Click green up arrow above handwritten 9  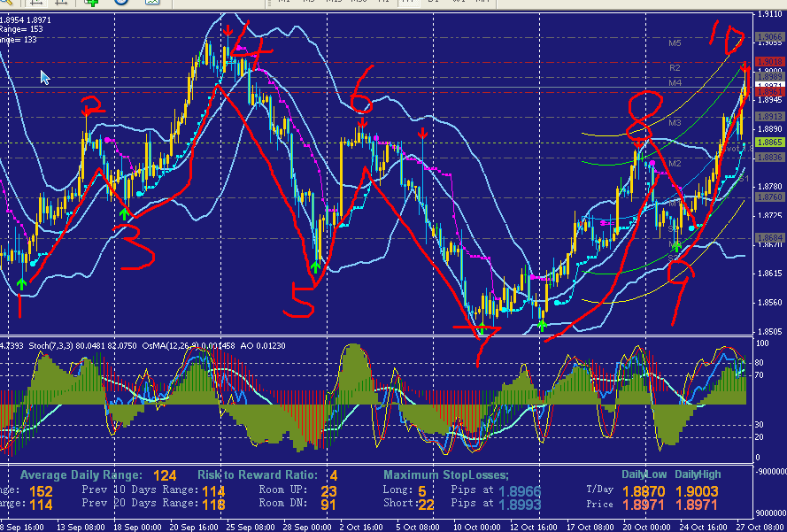pyautogui.click(x=677, y=246)
